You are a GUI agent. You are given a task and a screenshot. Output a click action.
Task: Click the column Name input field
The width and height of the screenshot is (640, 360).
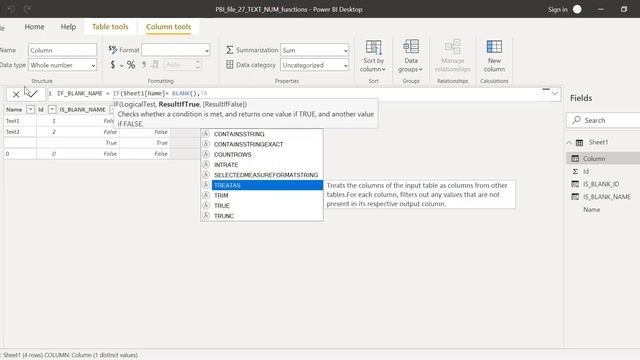coord(62,50)
